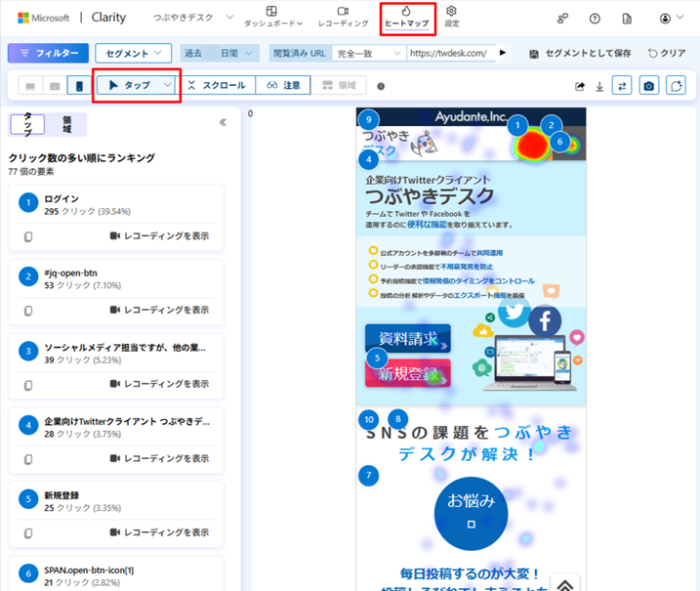This screenshot has height=591, width=700.
Task: Click レコーディングを表示 for 新規登録 card
Action: tap(159, 532)
